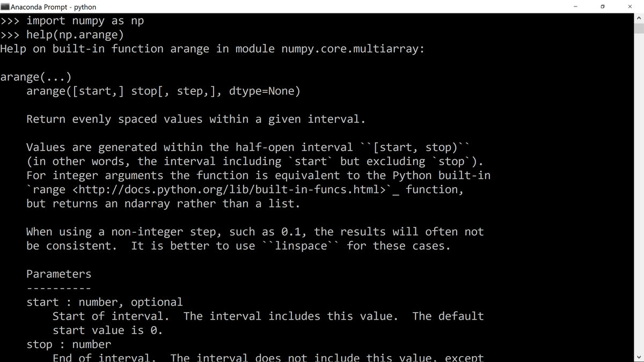
Task: Click the "Anaconda Prompt - python" window title
Action: 54,7
